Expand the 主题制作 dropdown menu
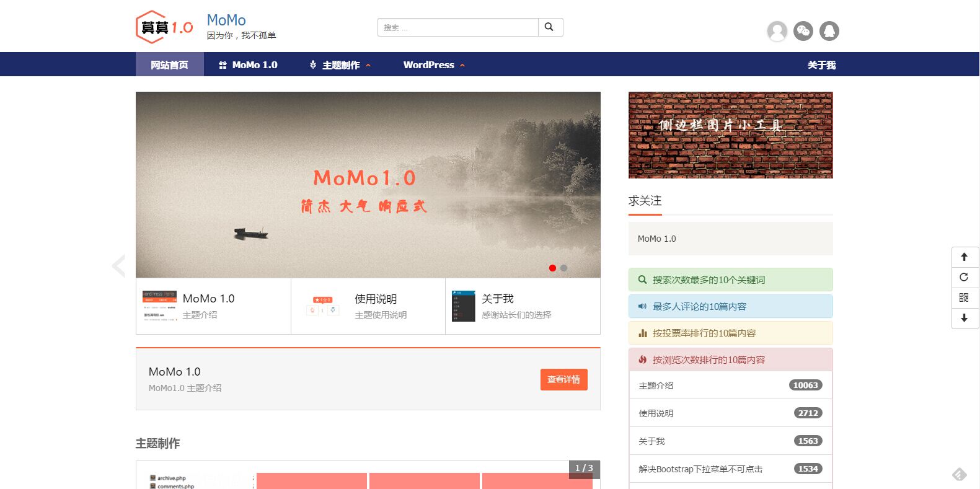Screen dimensions: 980x489 coord(340,65)
